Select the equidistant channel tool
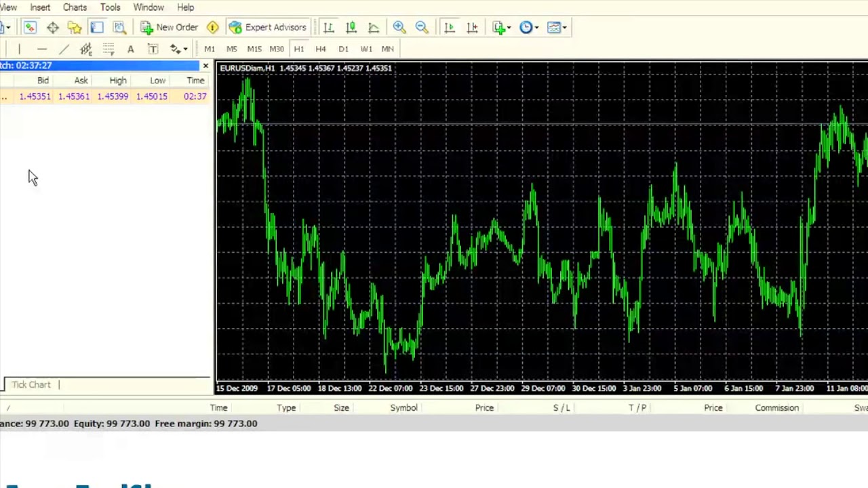This screenshot has height=488, width=868. [86, 49]
